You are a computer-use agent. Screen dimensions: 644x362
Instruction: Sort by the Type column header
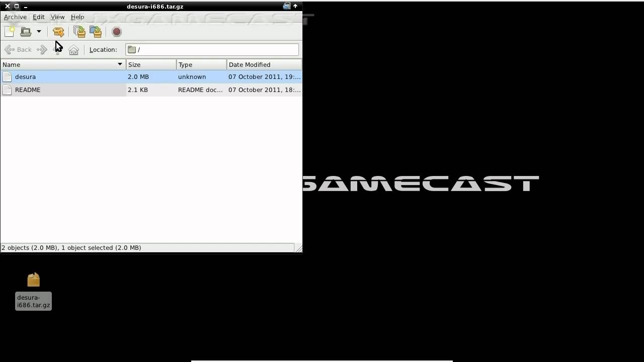201,64
